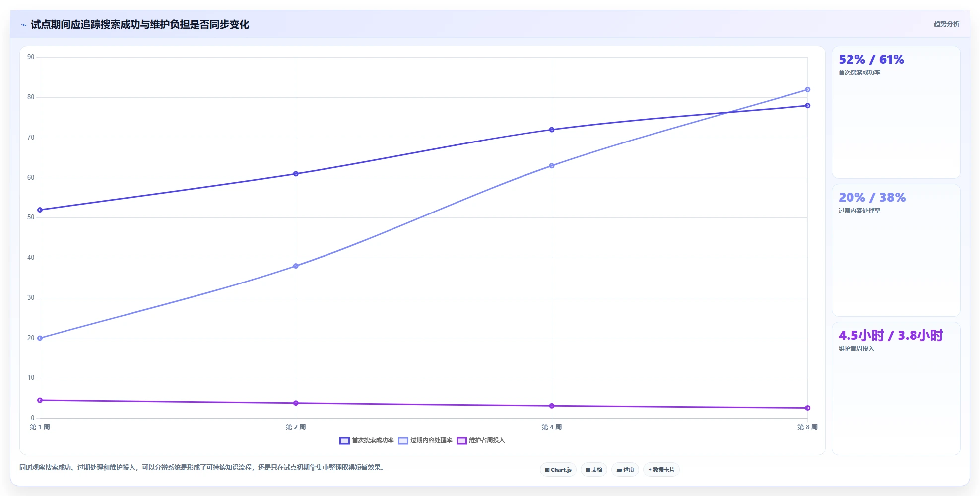Click the 首次搜索成功率 point at 第 1 周
Viewport: 980px width, 496px height.
40,210
